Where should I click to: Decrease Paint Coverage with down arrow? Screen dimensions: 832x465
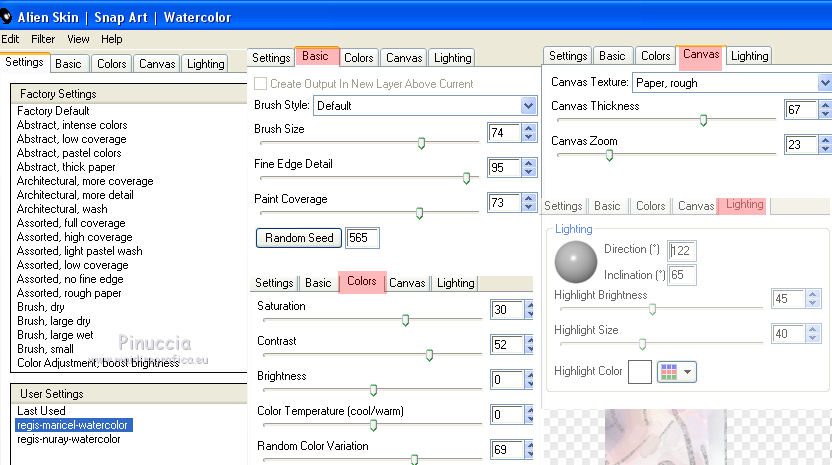pos(528,208)
